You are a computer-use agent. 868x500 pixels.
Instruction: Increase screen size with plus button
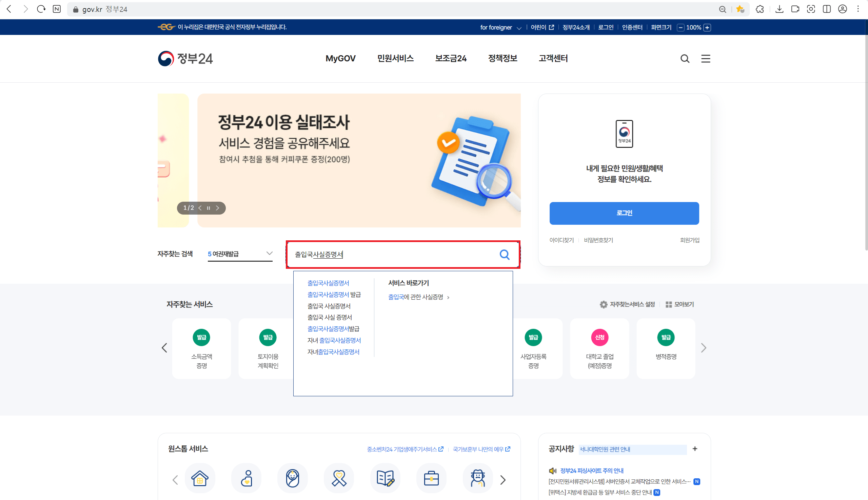point(707,27)
